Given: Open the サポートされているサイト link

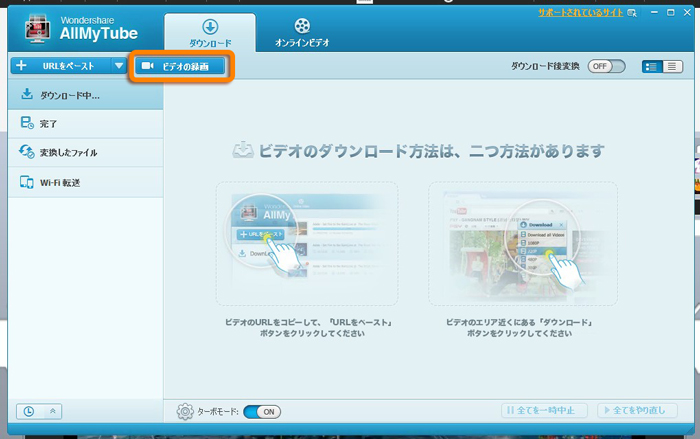Looking at the screenshot, I should (580, 13).
